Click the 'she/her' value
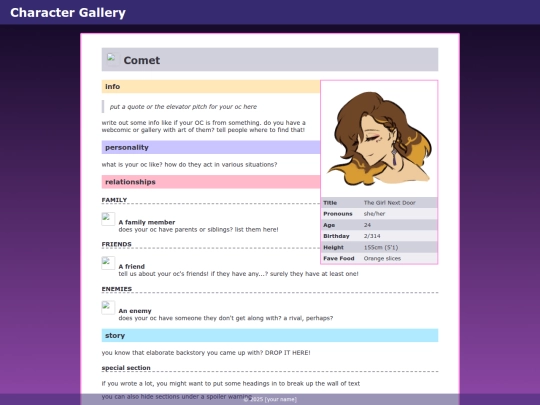Viewport: 540px width, 405px height. coord(374,214)
